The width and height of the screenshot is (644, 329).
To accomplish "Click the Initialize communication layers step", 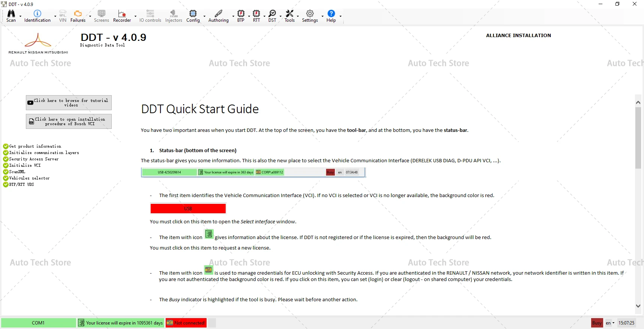I will tap(41, 153).
